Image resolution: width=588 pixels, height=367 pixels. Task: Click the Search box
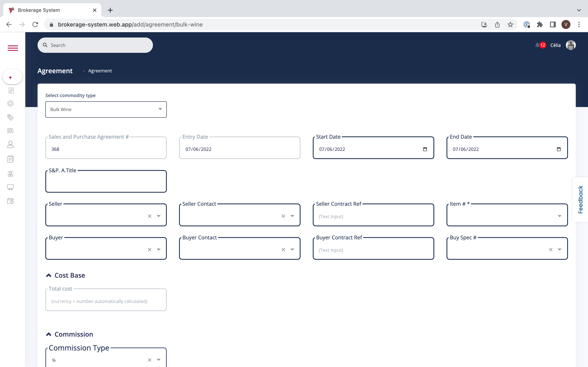(x=95, y=45)
